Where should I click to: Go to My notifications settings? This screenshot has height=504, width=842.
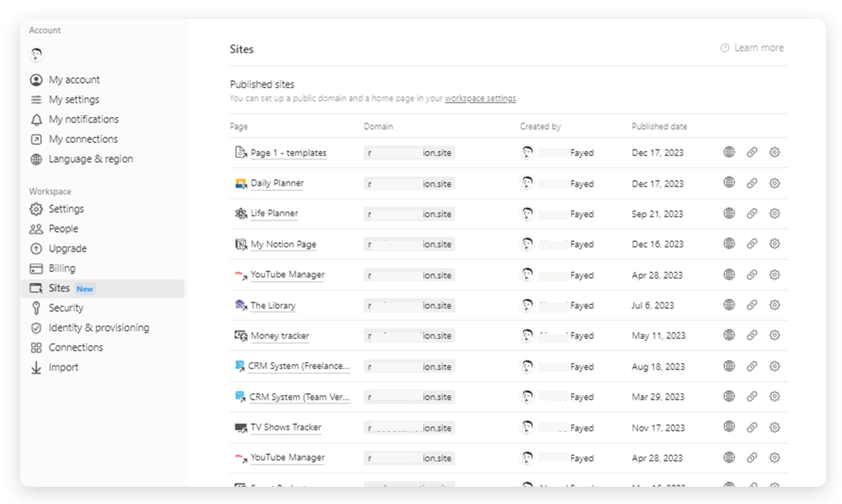tap(83, 119)
